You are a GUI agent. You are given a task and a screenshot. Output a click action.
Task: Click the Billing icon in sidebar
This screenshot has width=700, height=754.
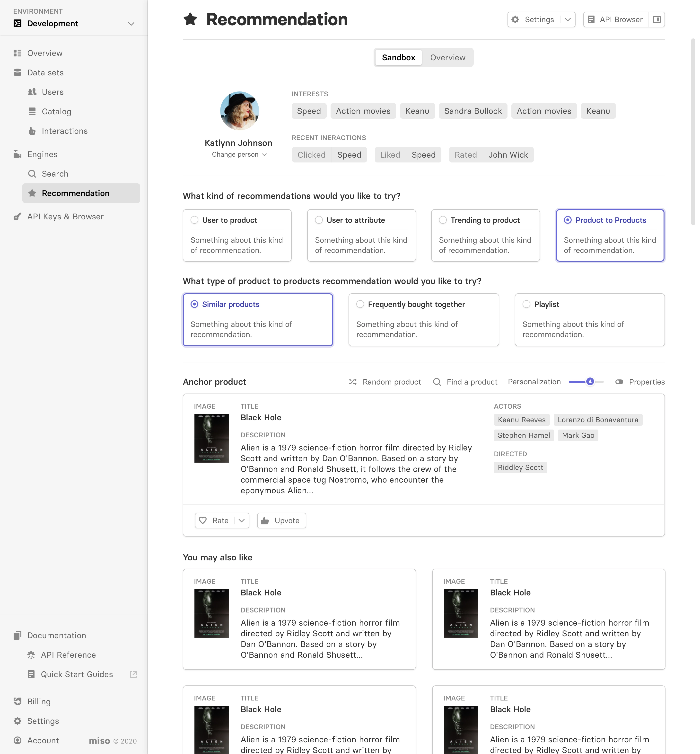tap(17, 701)
